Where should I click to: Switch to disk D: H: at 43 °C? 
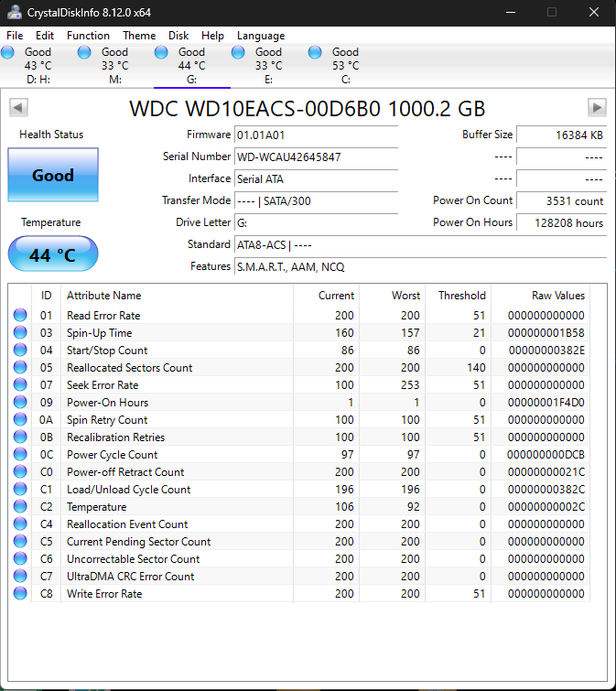click(38, 66)
